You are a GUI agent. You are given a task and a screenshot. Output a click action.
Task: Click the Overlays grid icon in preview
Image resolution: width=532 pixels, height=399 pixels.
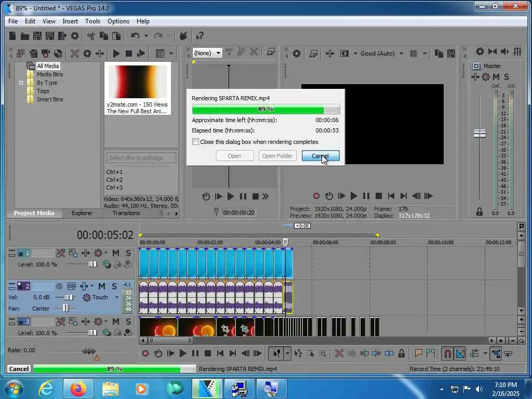[413, 54]
